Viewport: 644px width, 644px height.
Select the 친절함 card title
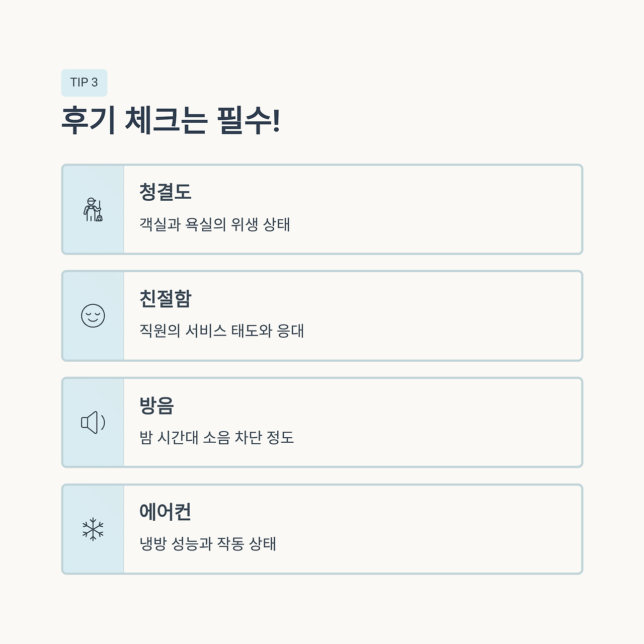tap(166, 299)
